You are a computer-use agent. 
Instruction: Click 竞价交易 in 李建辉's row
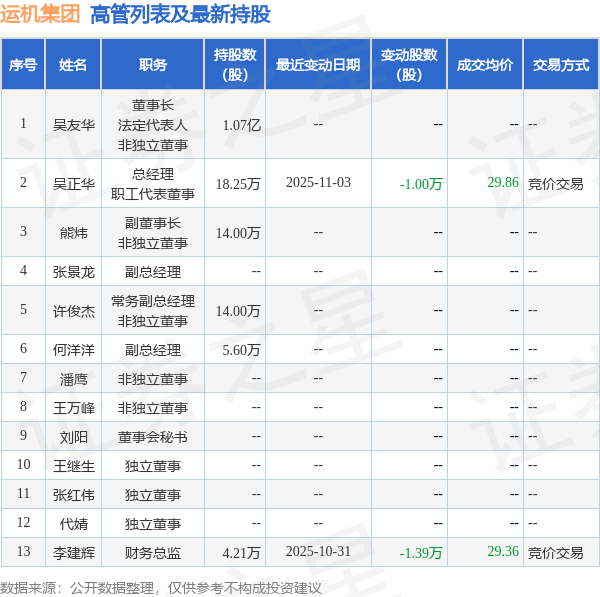(x=555, y=553)
